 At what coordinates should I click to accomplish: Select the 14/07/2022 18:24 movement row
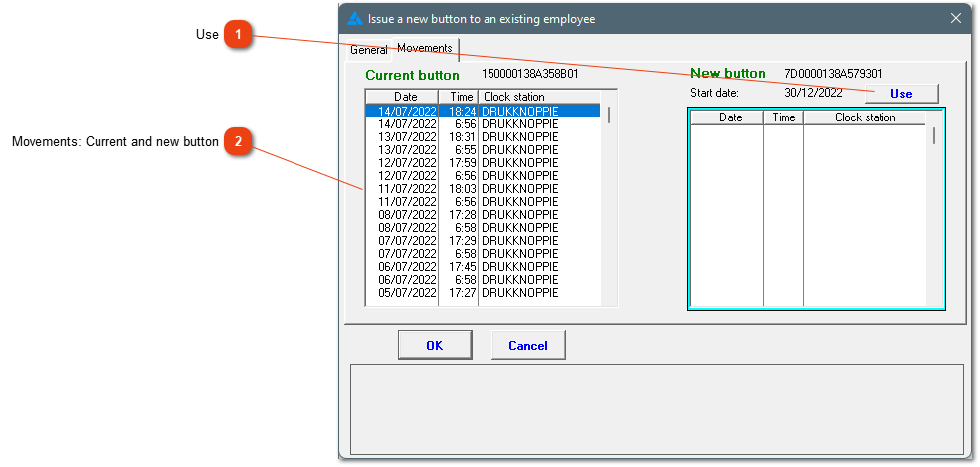tap(484, 112)
